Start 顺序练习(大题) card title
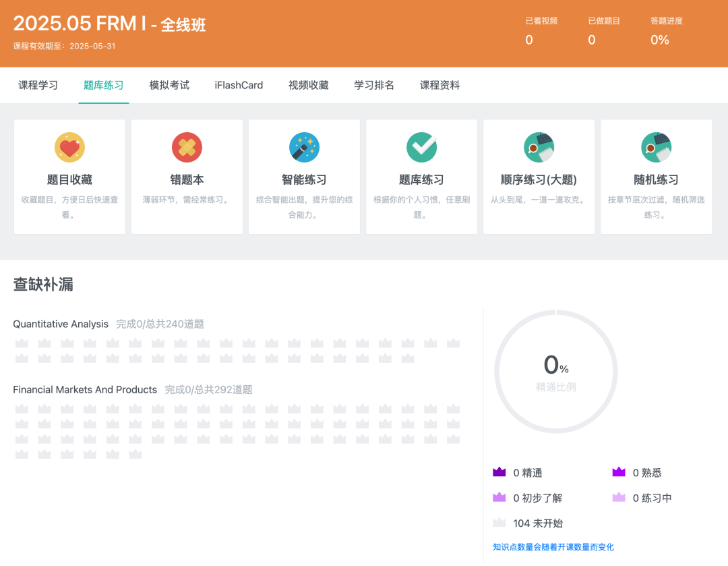The width and height of the screenshot is (728, 566). [x=539, y=179]
